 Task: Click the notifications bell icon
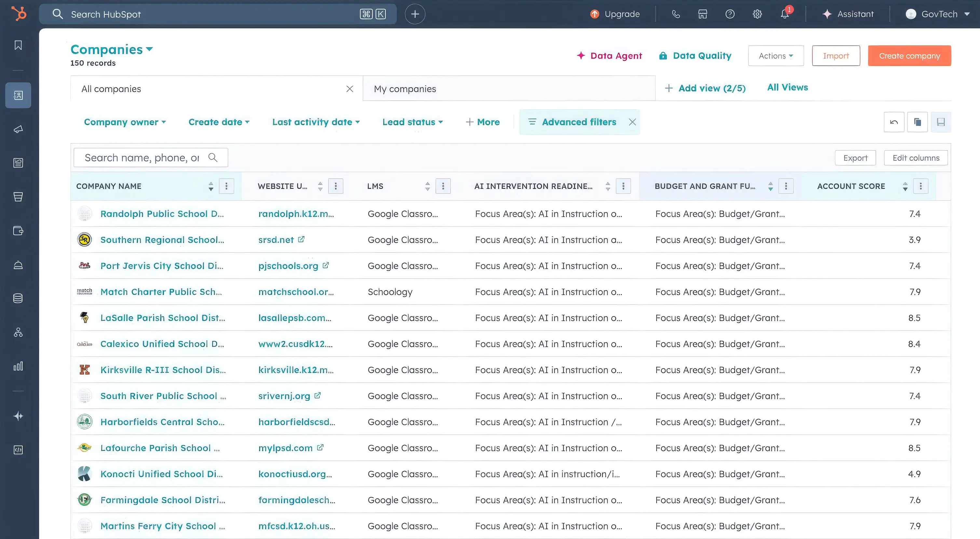pos(784,14)
